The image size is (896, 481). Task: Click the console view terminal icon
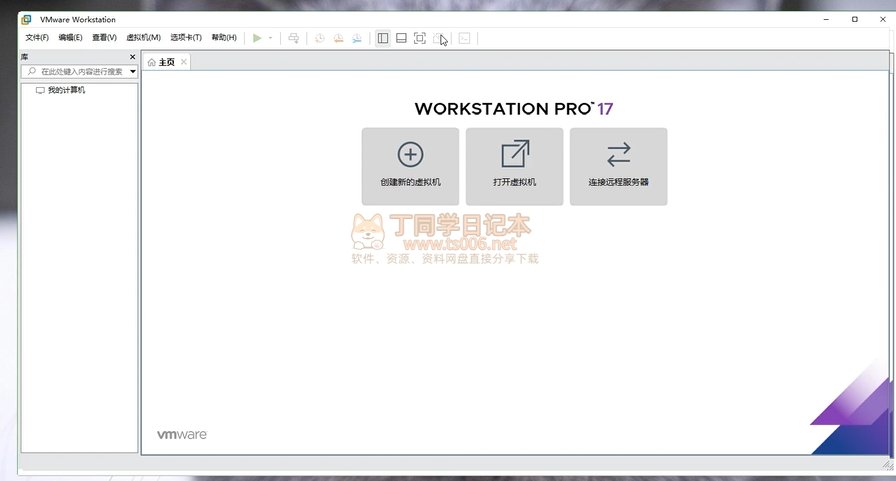pyautogui.click(x=465, y=38)
